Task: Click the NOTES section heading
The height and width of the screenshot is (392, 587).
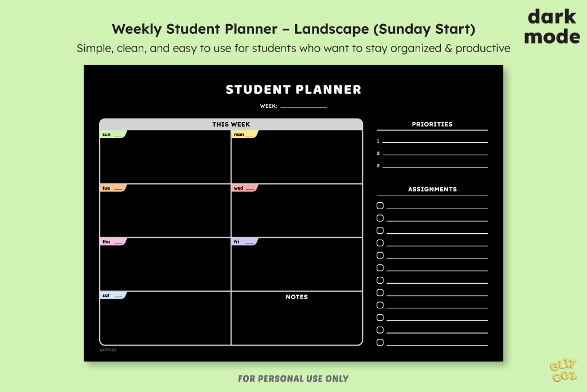Action: (296, 297)
